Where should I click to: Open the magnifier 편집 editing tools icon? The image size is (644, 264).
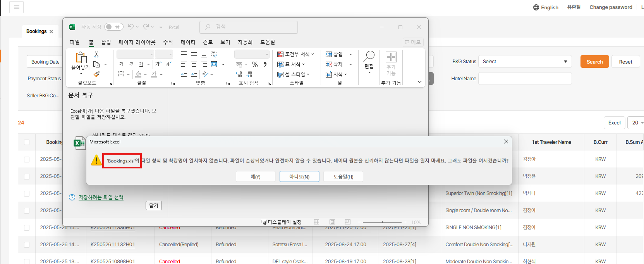click(x=369, y=57)
